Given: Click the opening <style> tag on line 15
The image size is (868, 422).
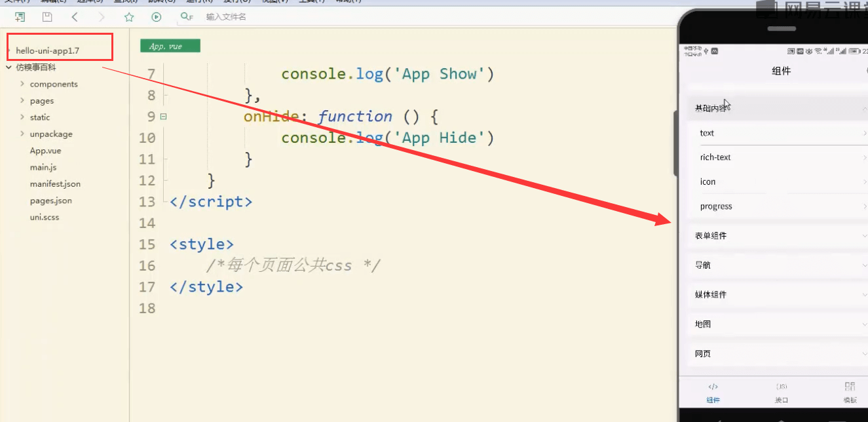Looking at the screenshot, I should [x=202, y=244].
